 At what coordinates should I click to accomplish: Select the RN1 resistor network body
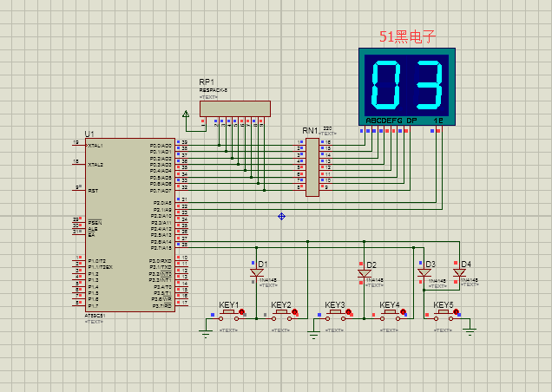[x=312, y=167]
